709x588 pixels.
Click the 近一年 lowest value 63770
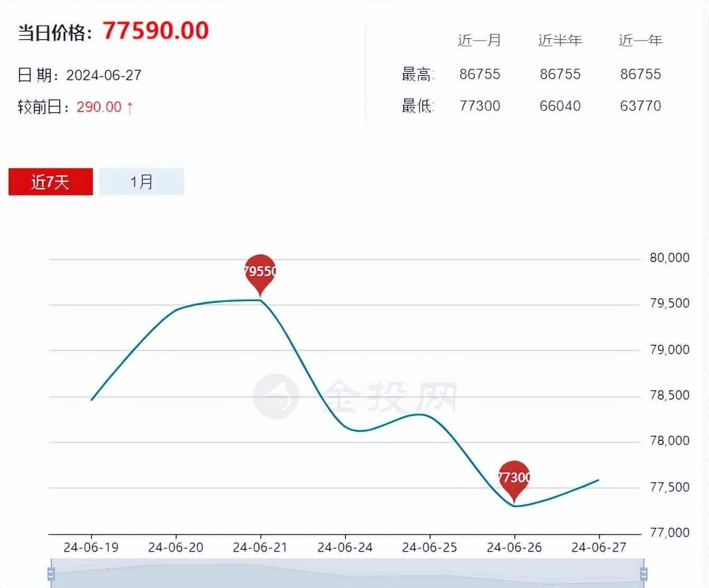[641, 106]
